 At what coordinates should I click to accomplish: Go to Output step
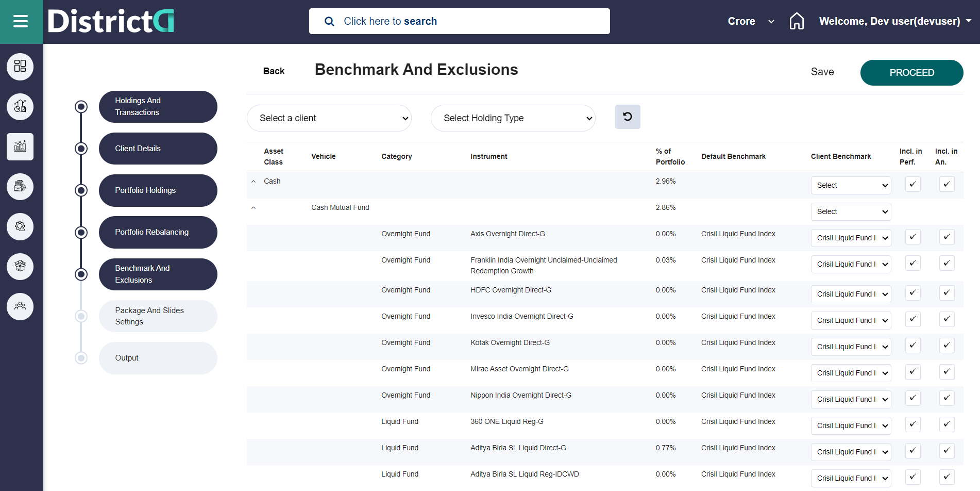[158, 358]
